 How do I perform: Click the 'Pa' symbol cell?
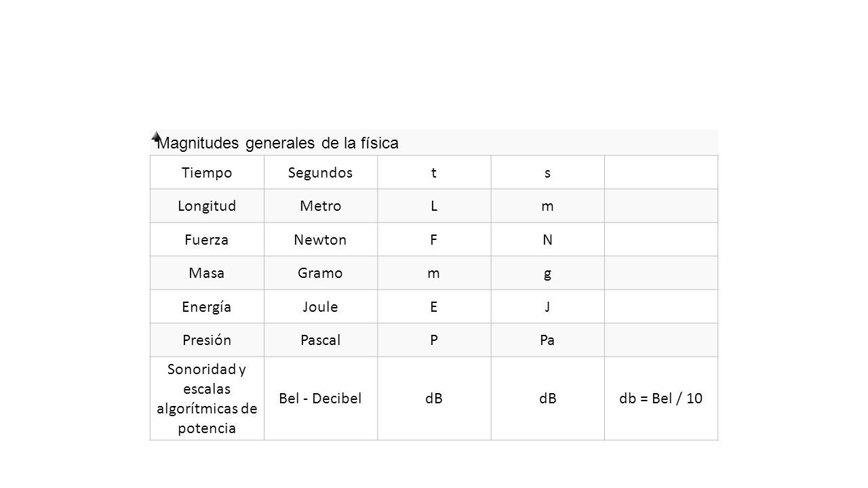547,340
